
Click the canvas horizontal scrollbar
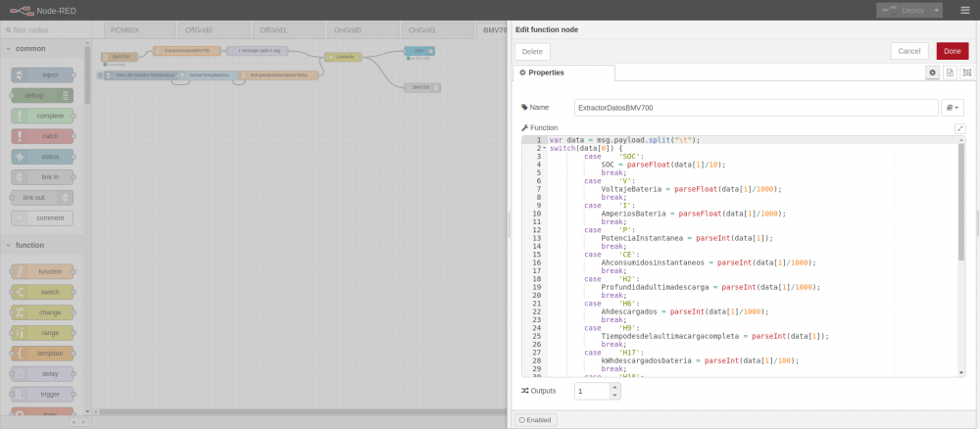pos(303,412)
